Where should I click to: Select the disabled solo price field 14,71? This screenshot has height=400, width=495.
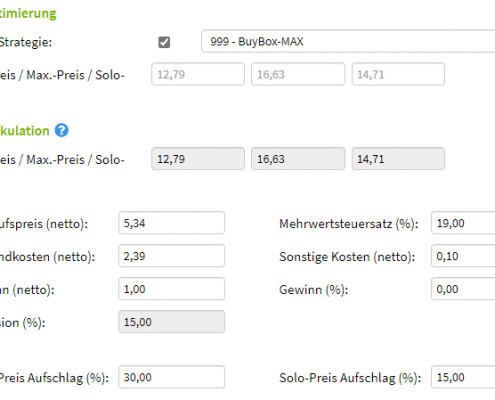[398, 74]
